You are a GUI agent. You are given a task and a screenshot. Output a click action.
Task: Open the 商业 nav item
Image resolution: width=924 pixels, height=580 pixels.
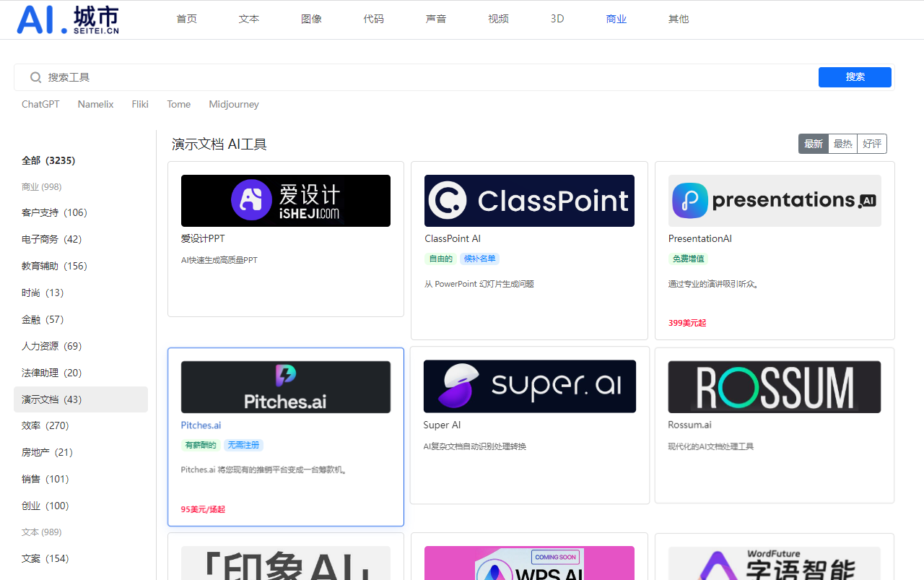pos(616,19)
